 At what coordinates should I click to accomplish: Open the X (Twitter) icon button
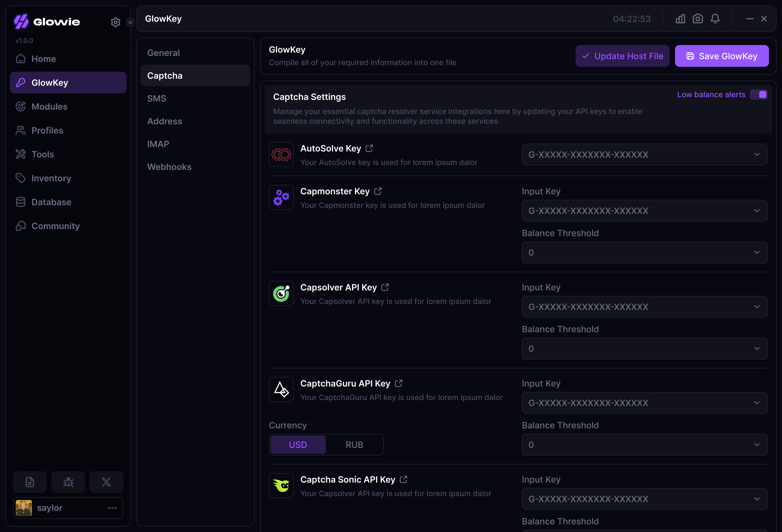(x=106, y=482)
